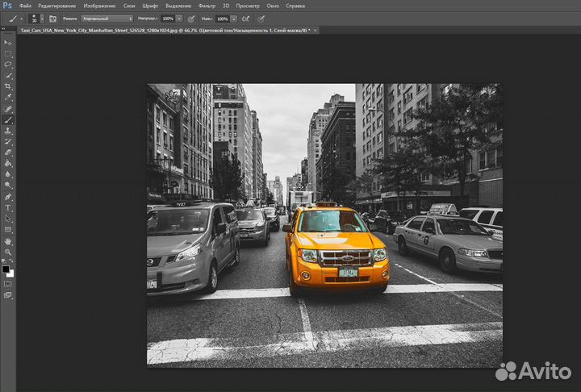Toggle pressure control for opacity
This screenshot has height=392, width=581.
pyautogui.click(x=191, y=18)
